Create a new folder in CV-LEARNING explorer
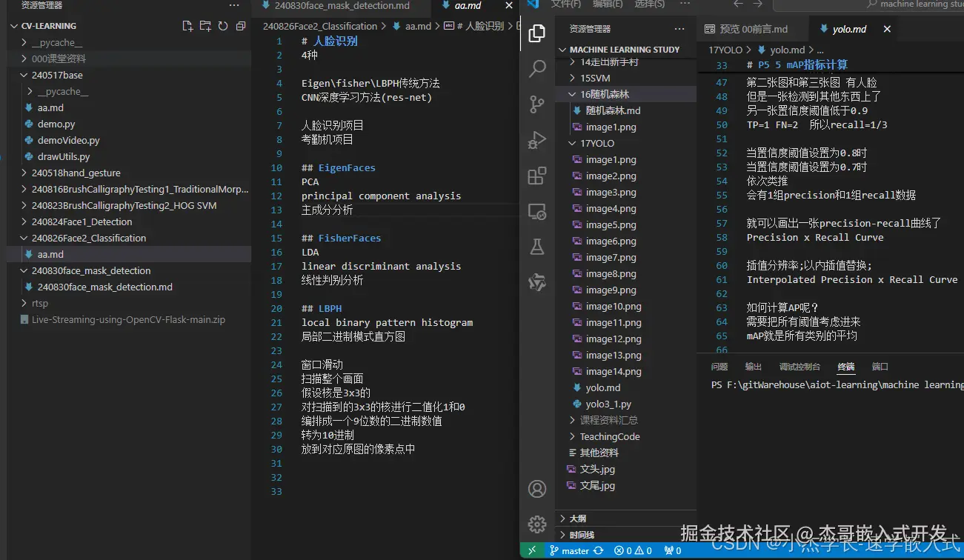Image resolution: width=964 pixels, height=560 pixels. (205, 25)
